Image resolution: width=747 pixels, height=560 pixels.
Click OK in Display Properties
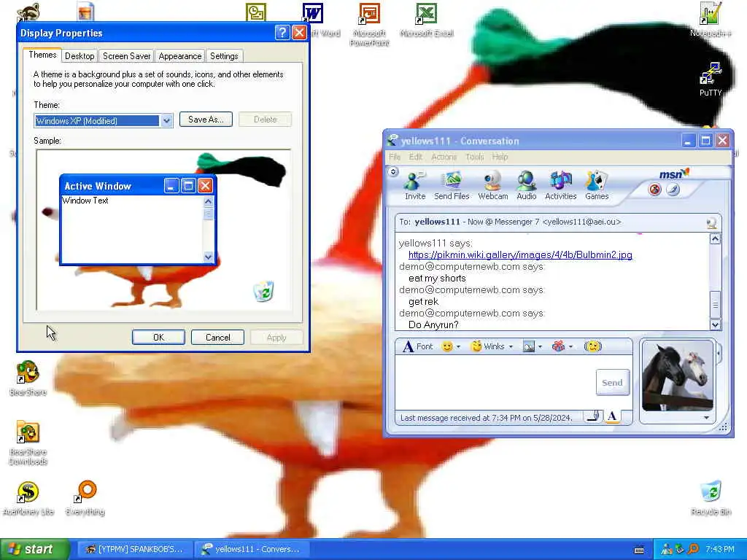tap(158, 337)
